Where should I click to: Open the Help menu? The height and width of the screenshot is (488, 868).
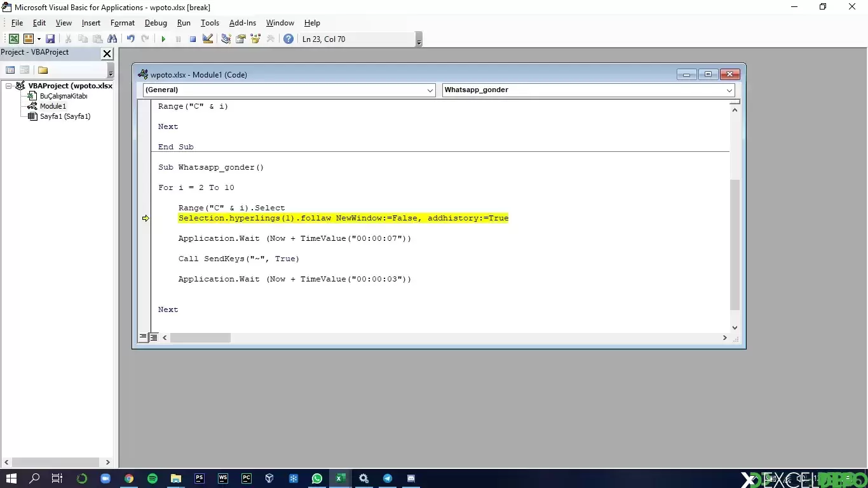[312, 23]
